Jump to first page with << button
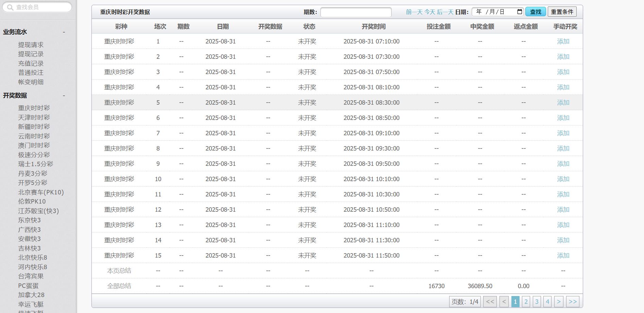 pyautogui.click(x=490, y=301)
